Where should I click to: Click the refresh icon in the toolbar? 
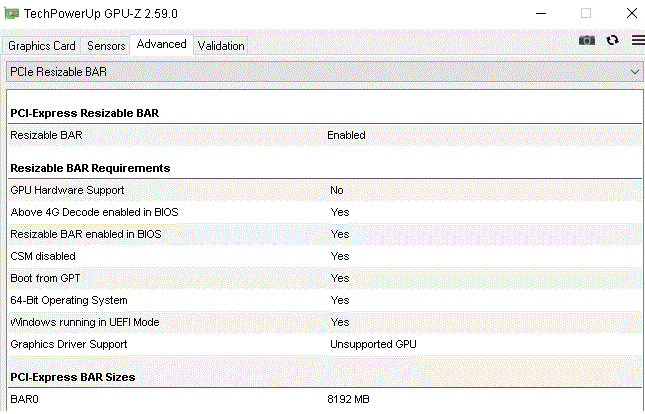tap(613, 40)
